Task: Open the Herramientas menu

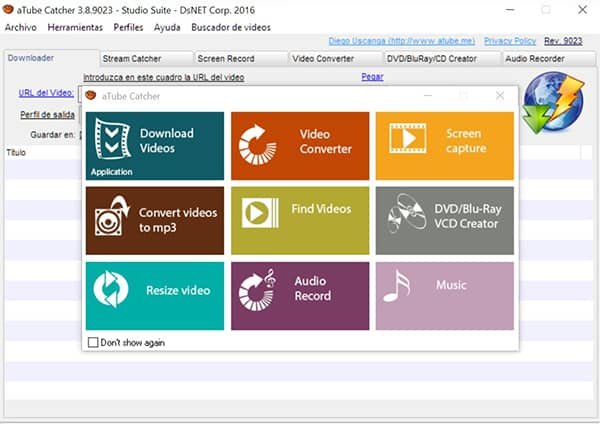Action: tap(75, 28)
